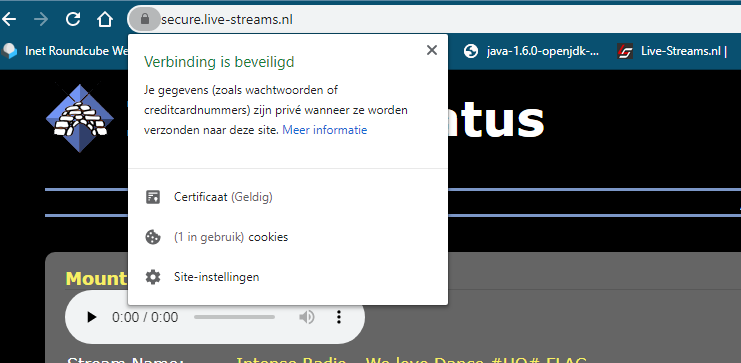Click the address bar URL text

point(227,20)
